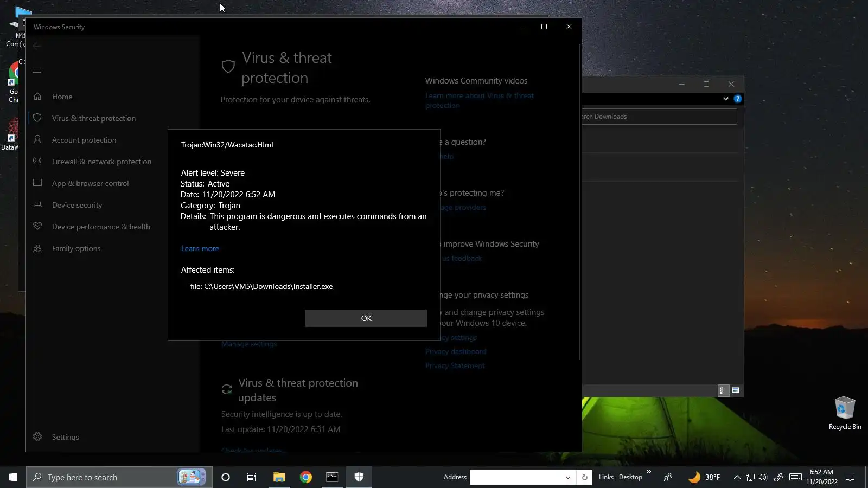Click the Status: Active line

[x=205, y=184]
